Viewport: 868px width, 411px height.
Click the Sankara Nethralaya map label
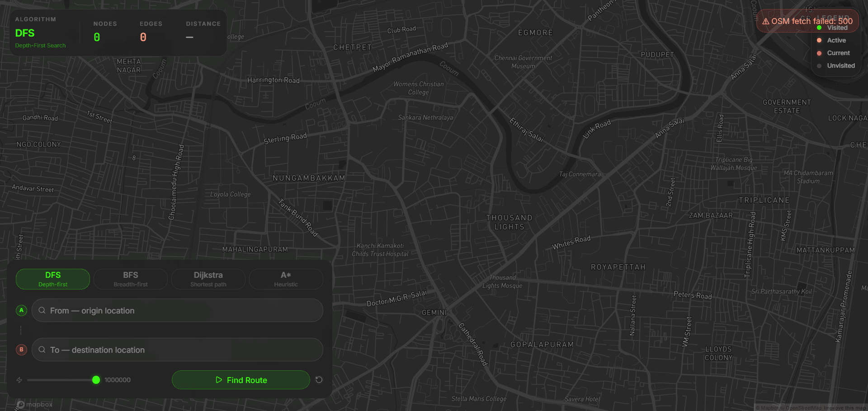point(425,117)
